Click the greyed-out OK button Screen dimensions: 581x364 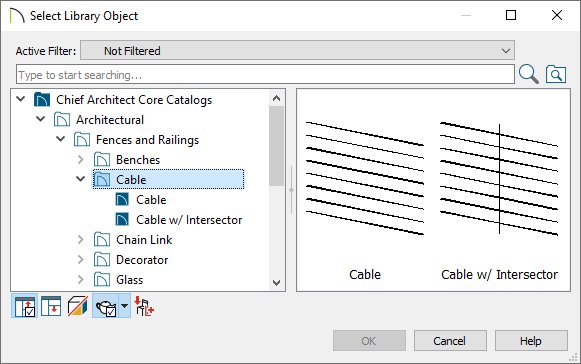coord(369,341)
